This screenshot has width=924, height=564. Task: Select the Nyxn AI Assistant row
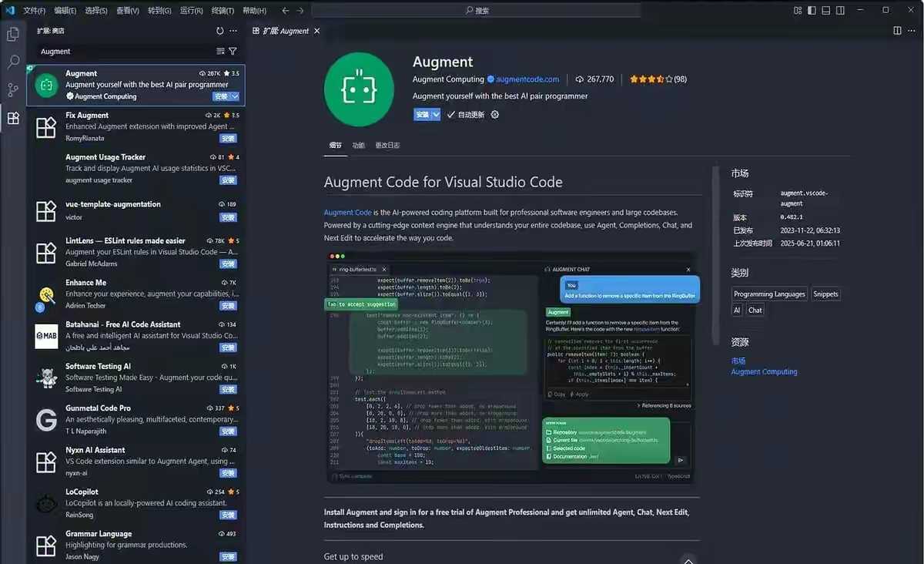136,462
